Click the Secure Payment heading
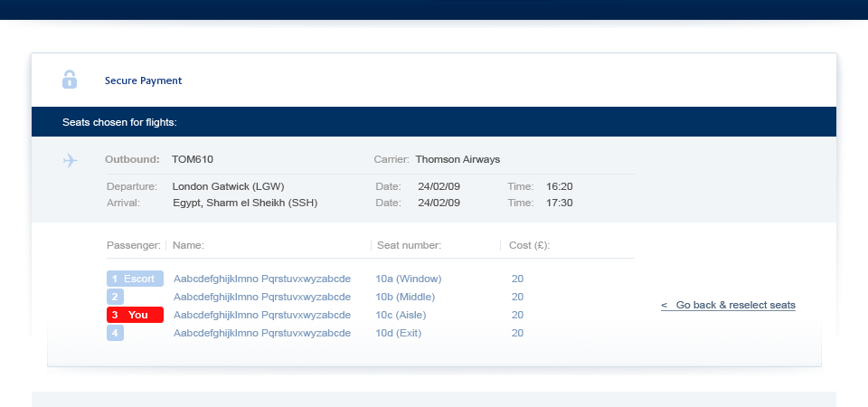Image resolution: width=868 pixels, height=407 pixels. (143, 80)
